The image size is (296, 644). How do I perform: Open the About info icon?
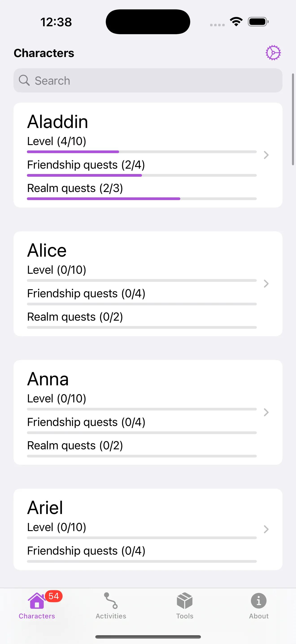(x=259, y=600)
